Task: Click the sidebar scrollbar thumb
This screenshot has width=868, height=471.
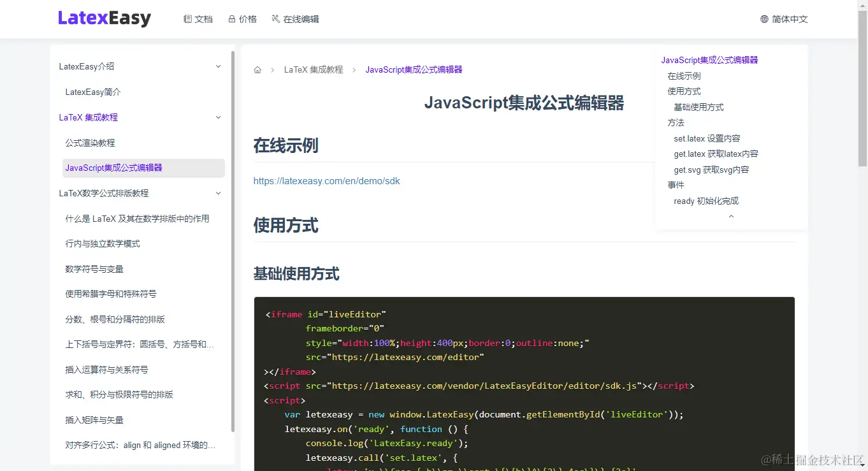Action: click(x=233, y=241)
